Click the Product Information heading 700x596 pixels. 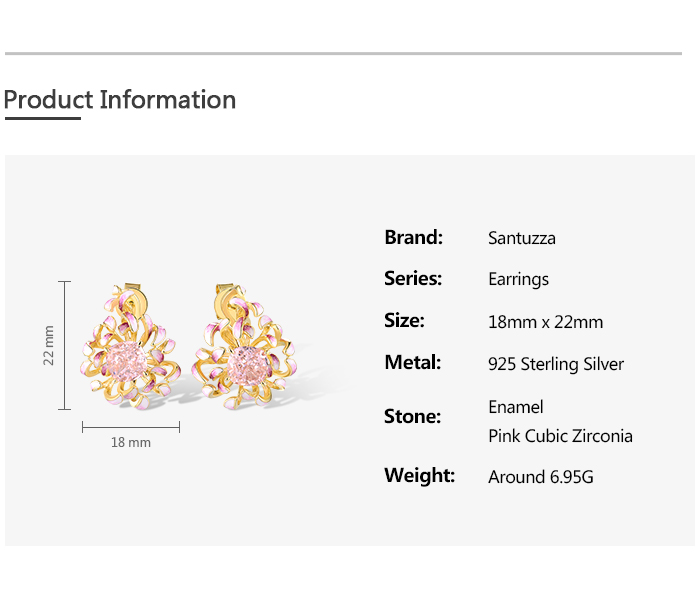coord(120,100)
